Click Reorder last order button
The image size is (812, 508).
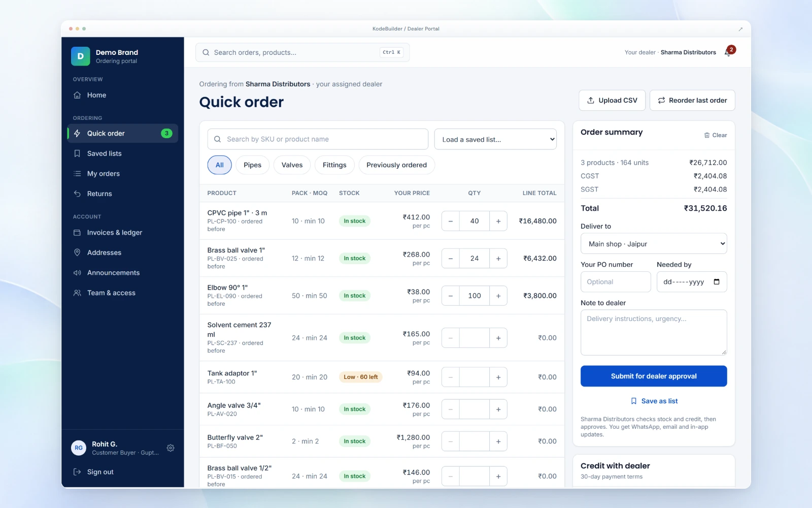point(692,101)
